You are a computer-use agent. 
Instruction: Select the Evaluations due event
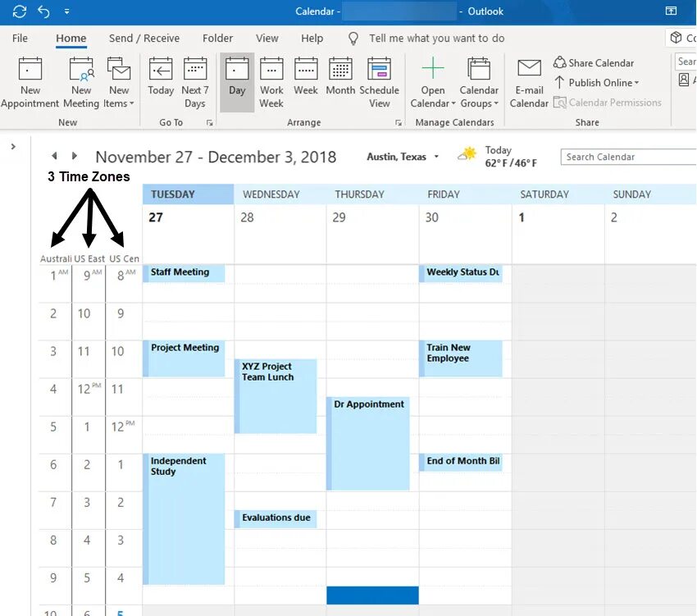point(276,518)
